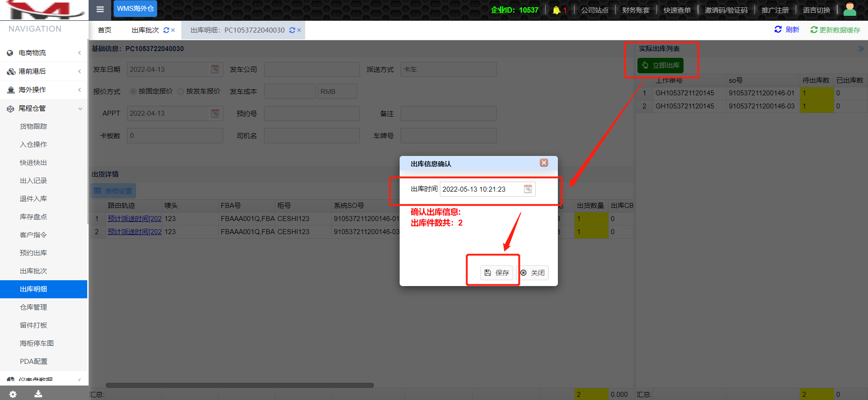The width and height of the screenshot is (868, 400).
Task: Select the 按固定报价 radio option
Action: tap(133, 91)
